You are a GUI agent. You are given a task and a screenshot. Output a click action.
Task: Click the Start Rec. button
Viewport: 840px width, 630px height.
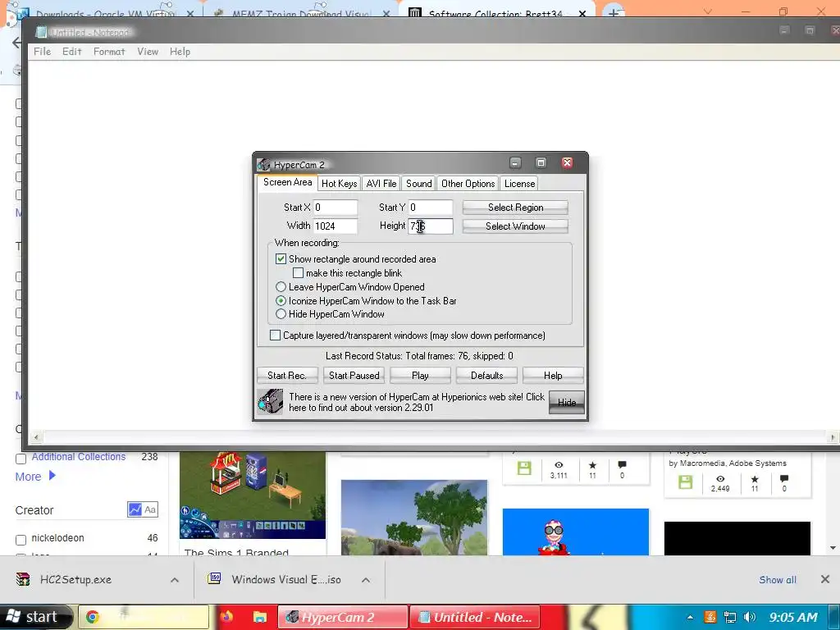(x=287, y=376)
